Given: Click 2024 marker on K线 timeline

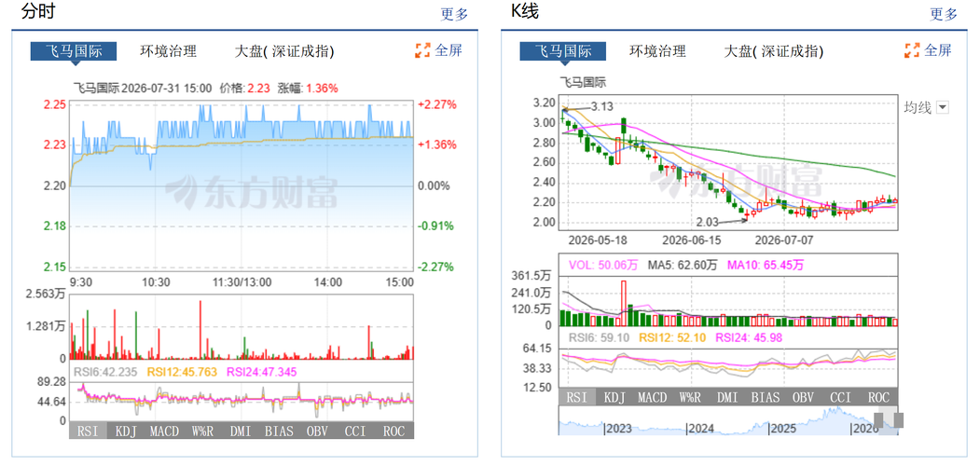Looking at the screenshot, I should click(x=701, y=429).
